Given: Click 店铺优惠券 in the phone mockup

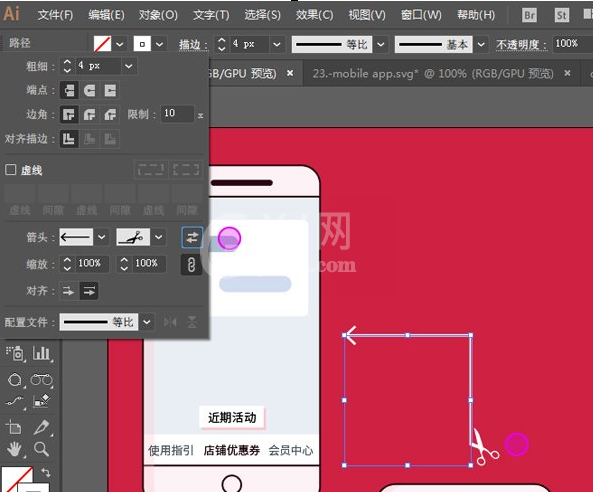Looking at the screenshot, I should (x=232, y=450).
